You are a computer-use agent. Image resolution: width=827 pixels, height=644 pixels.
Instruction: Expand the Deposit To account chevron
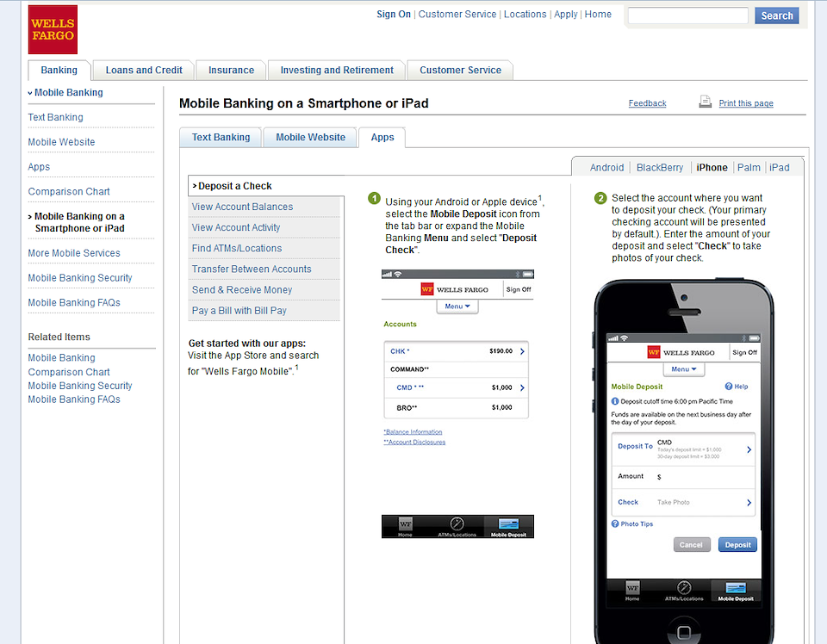pos(749,449)
